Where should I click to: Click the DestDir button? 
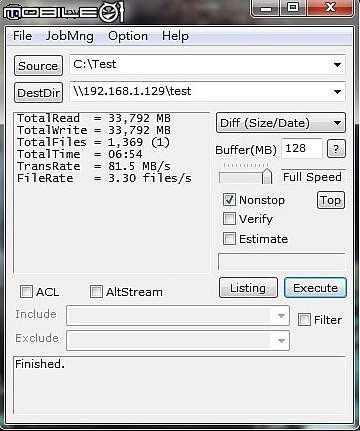(x=38, y=93)
